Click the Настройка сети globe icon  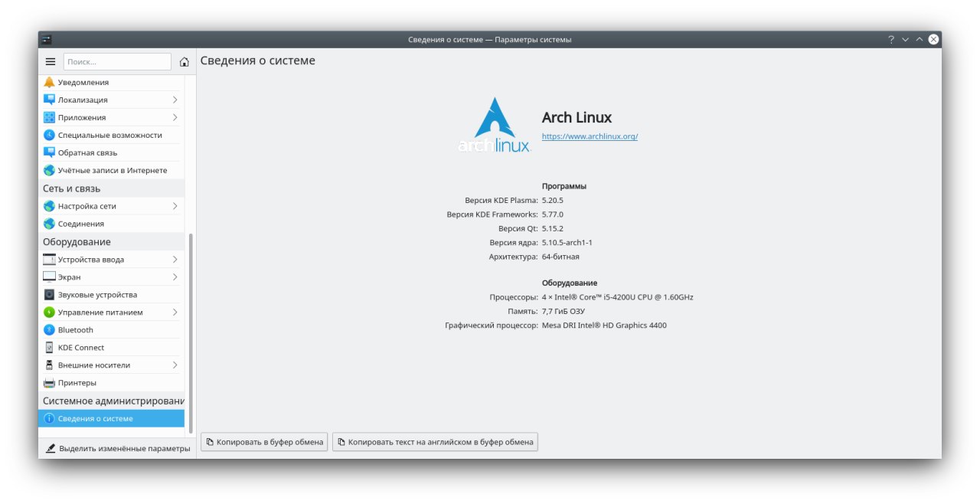[49, 206]
